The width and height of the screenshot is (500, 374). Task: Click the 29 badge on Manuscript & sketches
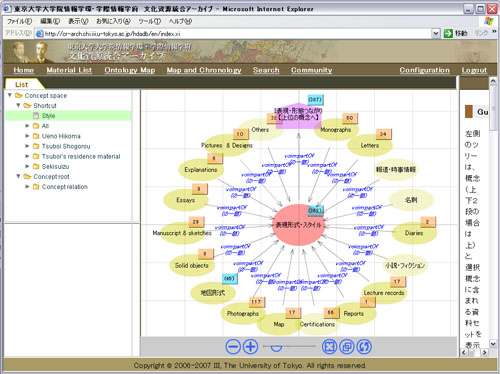(196, 221)
